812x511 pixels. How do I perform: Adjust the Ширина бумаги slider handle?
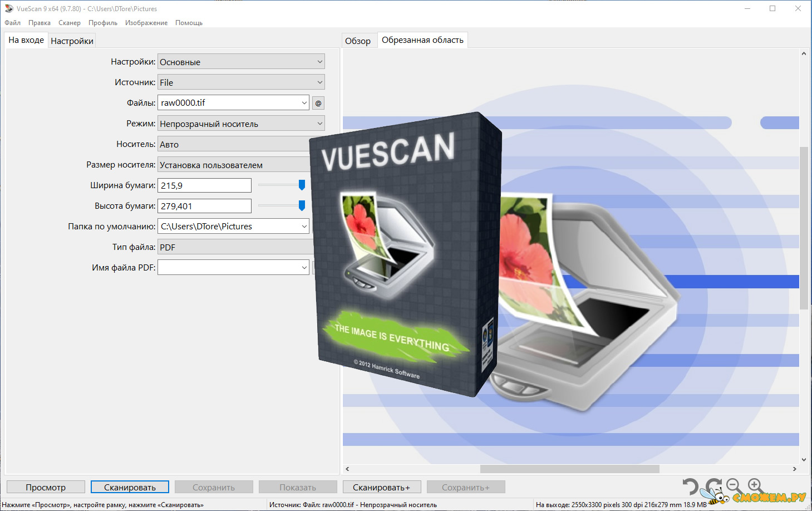[302, 185]
